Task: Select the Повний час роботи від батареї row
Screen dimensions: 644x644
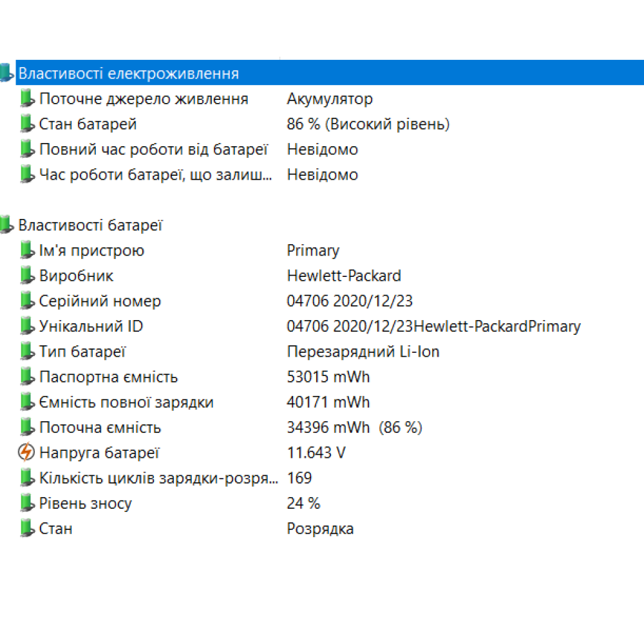Action: click(153, 149)
